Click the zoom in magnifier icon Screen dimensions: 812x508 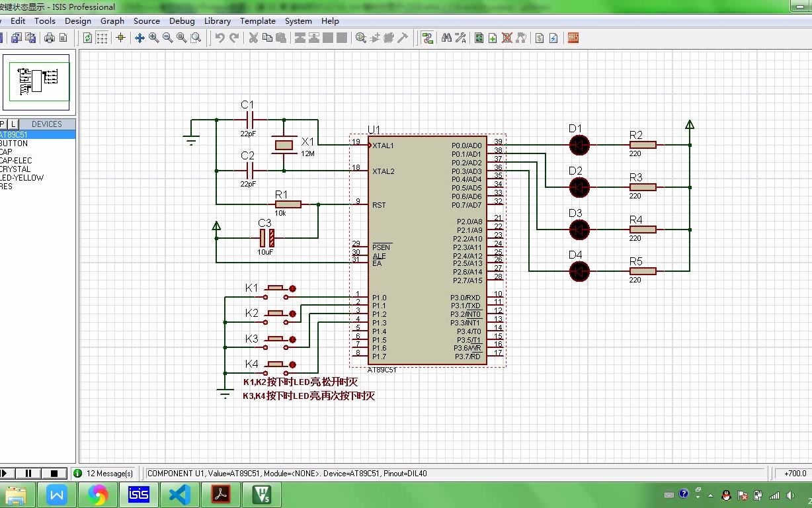154,38
